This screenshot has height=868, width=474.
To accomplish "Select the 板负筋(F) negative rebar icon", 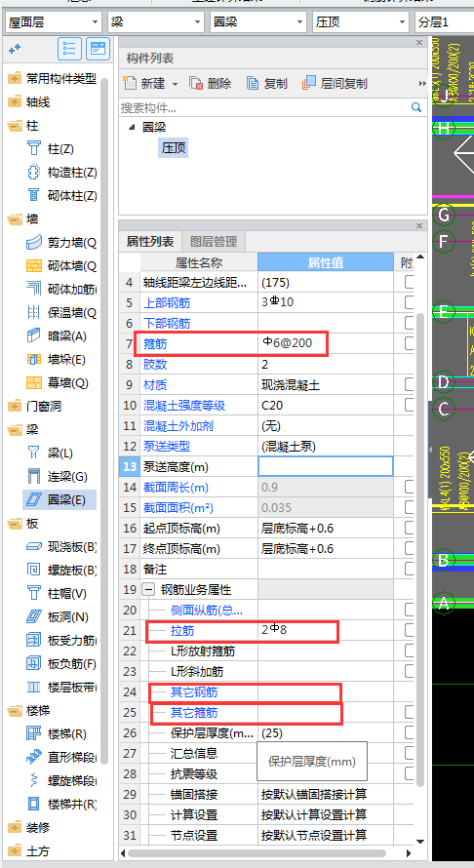I will click(34, 664).
